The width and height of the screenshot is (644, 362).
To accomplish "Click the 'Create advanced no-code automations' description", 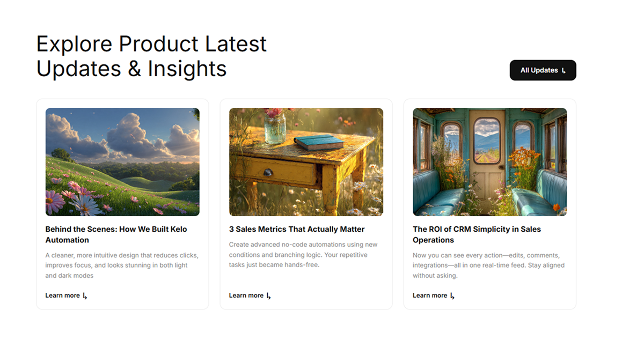I will [x=303, y=255].
